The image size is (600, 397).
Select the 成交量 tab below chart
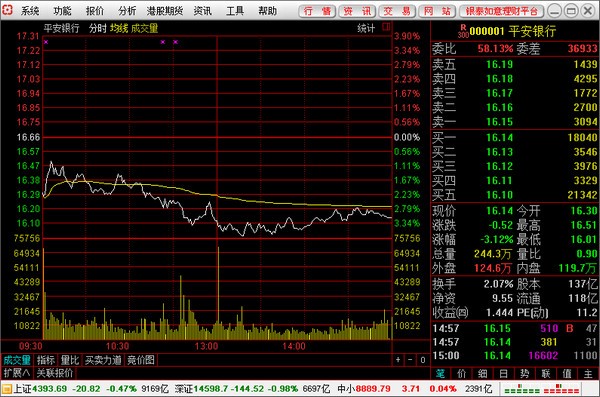[x=17, y=360]
